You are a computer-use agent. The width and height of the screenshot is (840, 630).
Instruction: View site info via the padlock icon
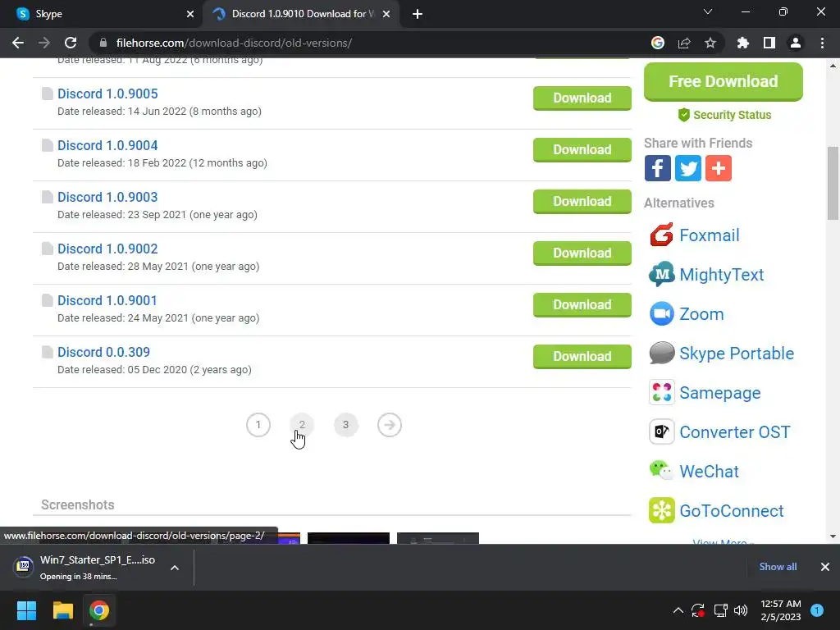(103, 43)
